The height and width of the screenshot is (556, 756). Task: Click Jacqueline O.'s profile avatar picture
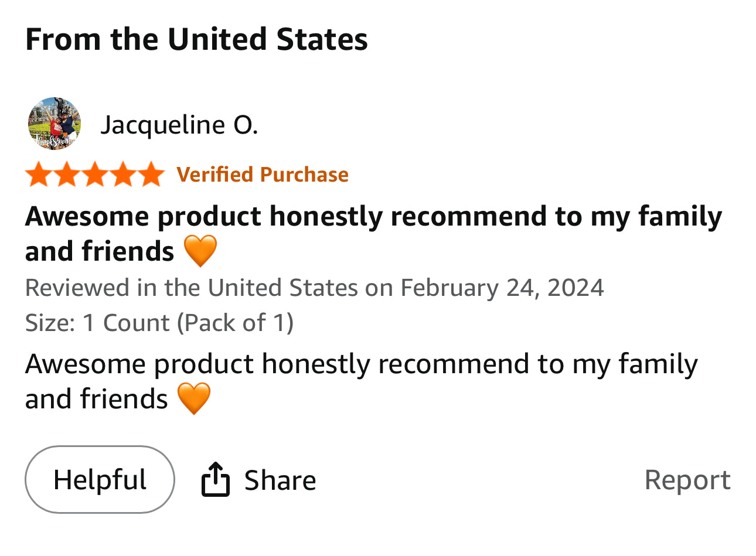pos(54,124)
